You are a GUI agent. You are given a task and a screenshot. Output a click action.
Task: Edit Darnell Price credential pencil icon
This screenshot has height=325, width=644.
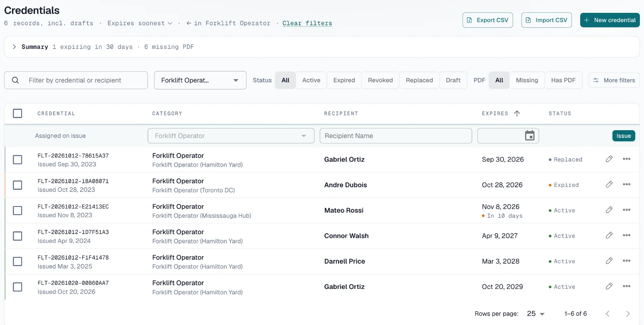tap(609, 261)
